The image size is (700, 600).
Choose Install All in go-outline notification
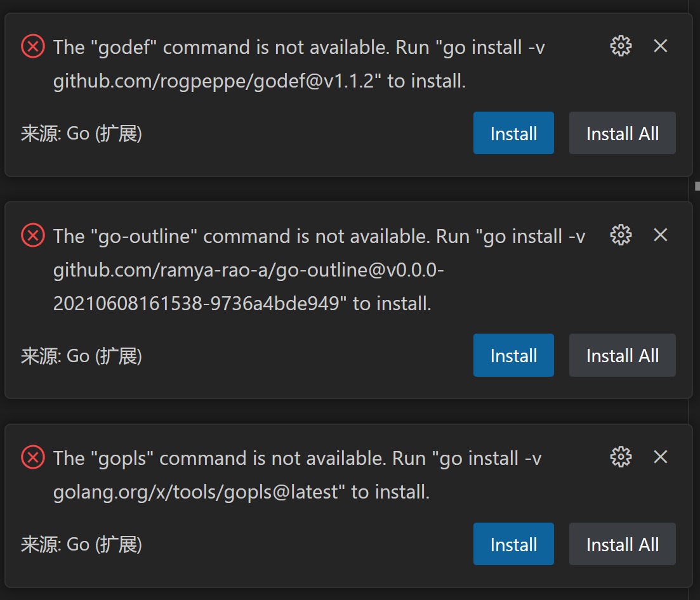click(623, 355)
